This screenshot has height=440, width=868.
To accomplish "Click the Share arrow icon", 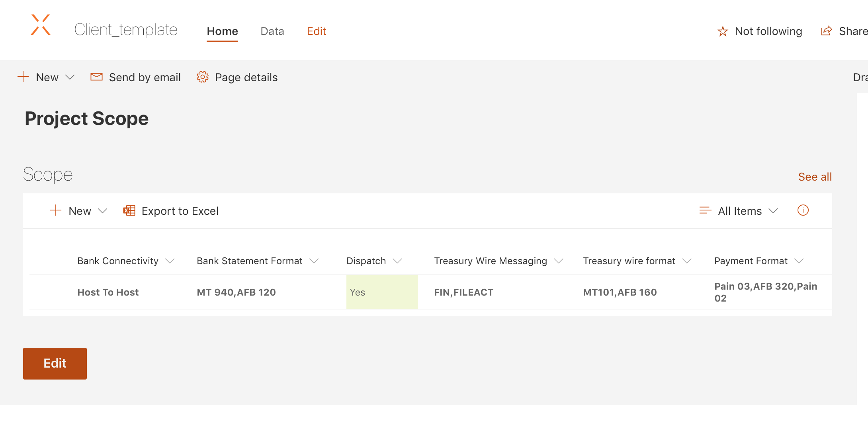I will coord(827,31).
